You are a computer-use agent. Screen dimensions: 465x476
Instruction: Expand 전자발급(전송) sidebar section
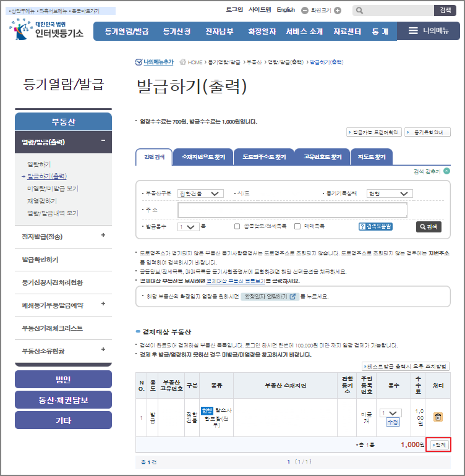pos(103,235)
